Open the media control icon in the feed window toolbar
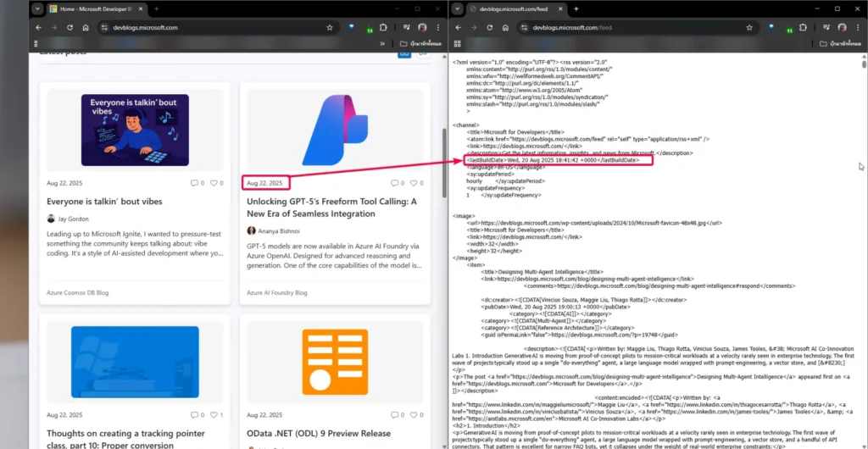Viewport: 868px width, 449px height. [826, 27]
